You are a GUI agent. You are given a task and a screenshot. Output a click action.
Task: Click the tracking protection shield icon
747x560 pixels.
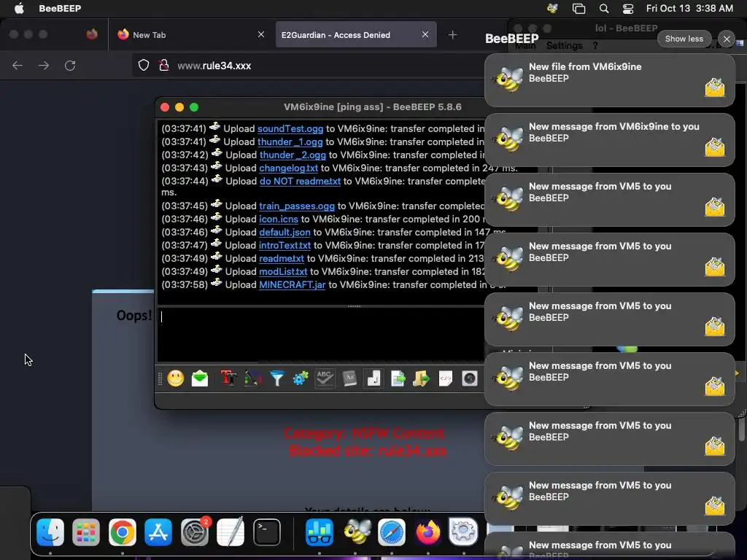pyautogui.click(x=144, y=65)
